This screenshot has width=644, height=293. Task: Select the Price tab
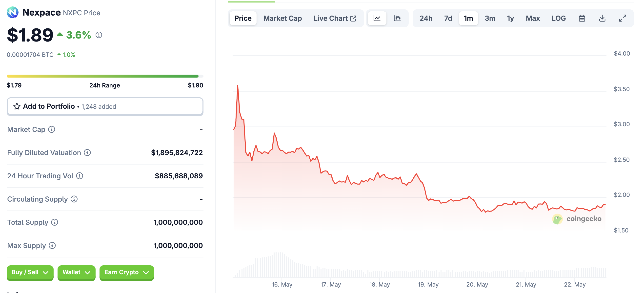click(243, 18)
